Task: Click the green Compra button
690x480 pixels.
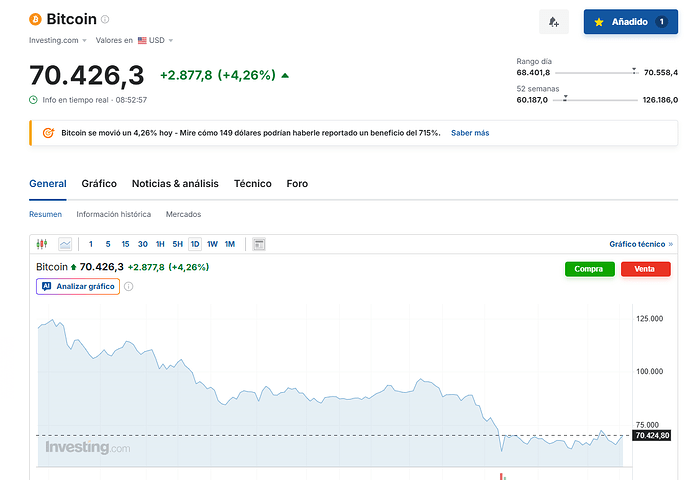Action: [x=590, y=269]
